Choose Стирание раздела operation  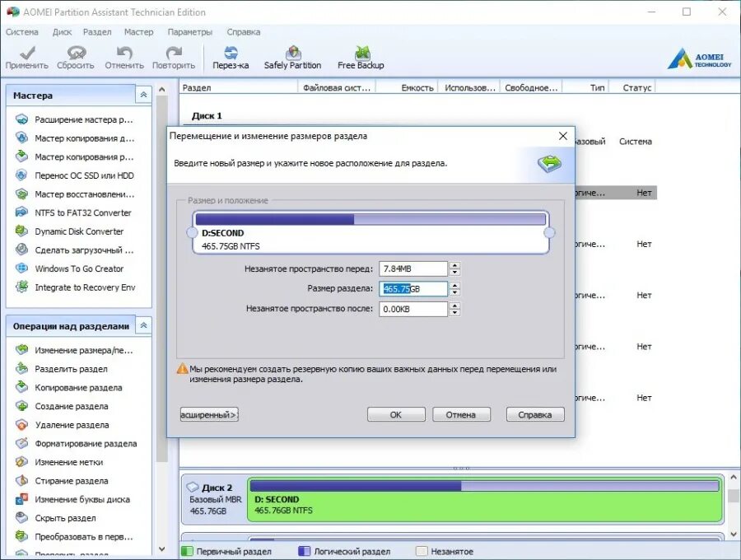(62, 481)
